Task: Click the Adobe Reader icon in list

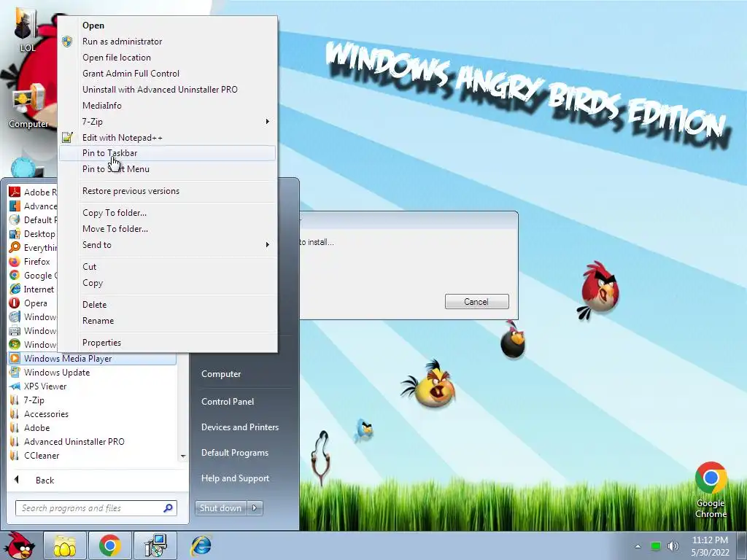Action: point(15,192)
